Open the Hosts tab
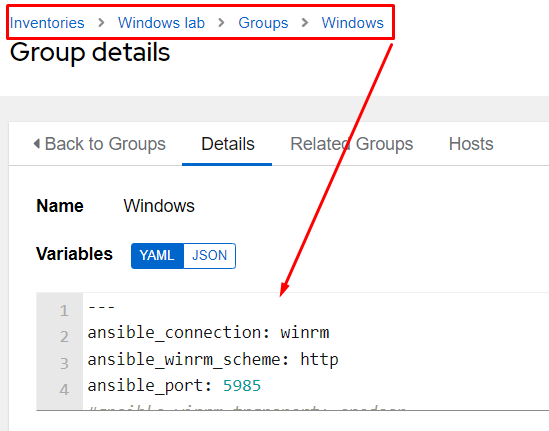Viewport: 549px width, 431px height. pos(471,144)
